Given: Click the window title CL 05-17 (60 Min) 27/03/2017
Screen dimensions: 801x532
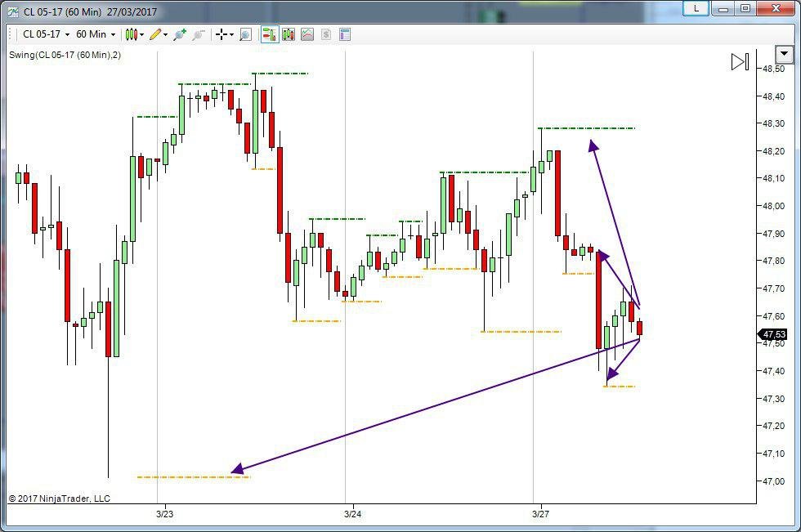Looking at the screenshot, I should click(x=91, y=11).
